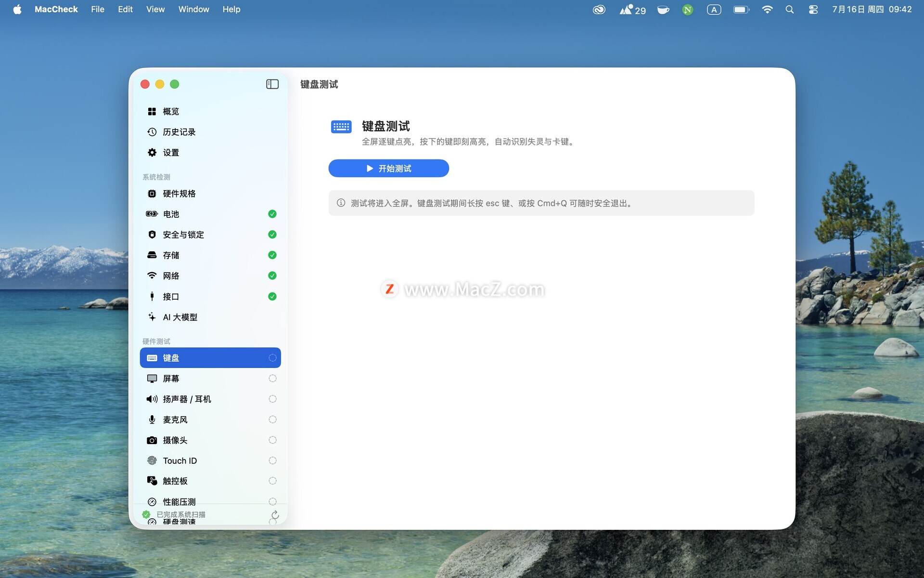Click the green check beside 网络
The image size is (924, 578).
pyautogui.click(x=272, y=276)
